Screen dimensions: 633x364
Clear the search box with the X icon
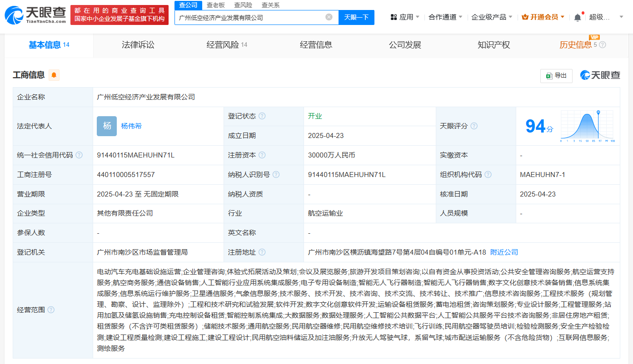click(x=329, y=17)
